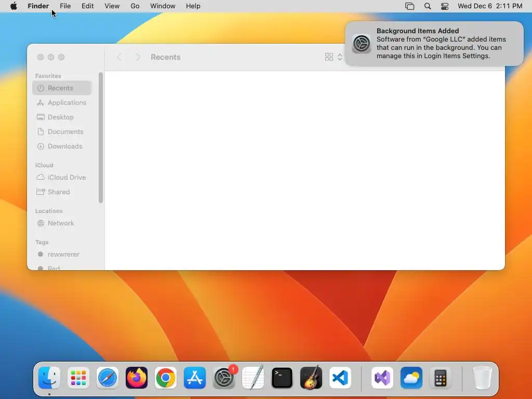The image size is (532, 399).
Task: Open System Settings with badge in Dock
Action: (224, 378)
